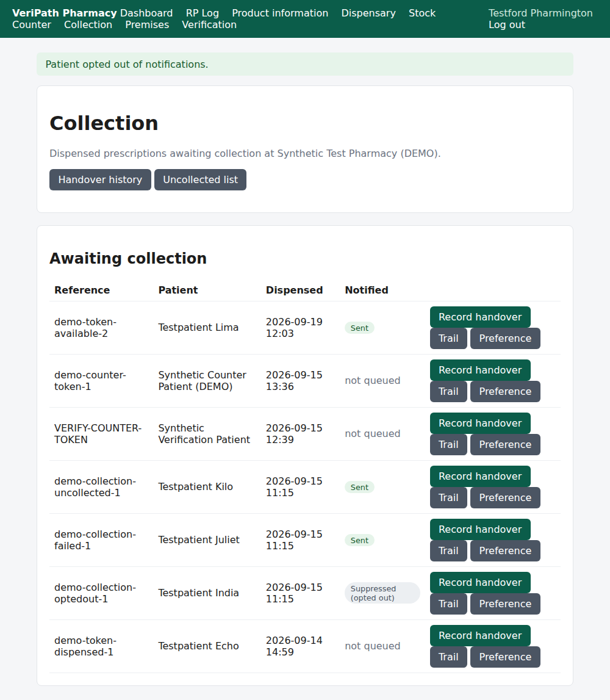This screenshot has height=700, width=610.
Task: Record handover for Synthetic Counter Patient (DEMO)
Action: coord(480,370)
